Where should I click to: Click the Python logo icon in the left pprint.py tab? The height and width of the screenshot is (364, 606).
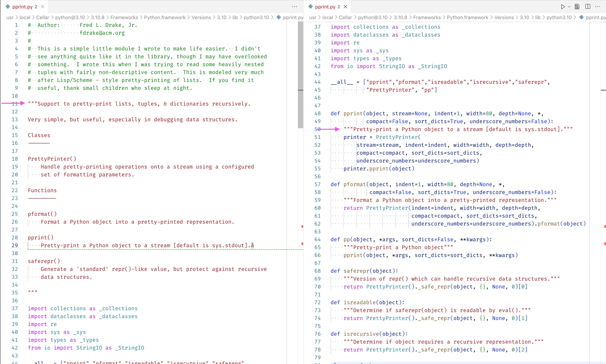(x=8, y=7)
